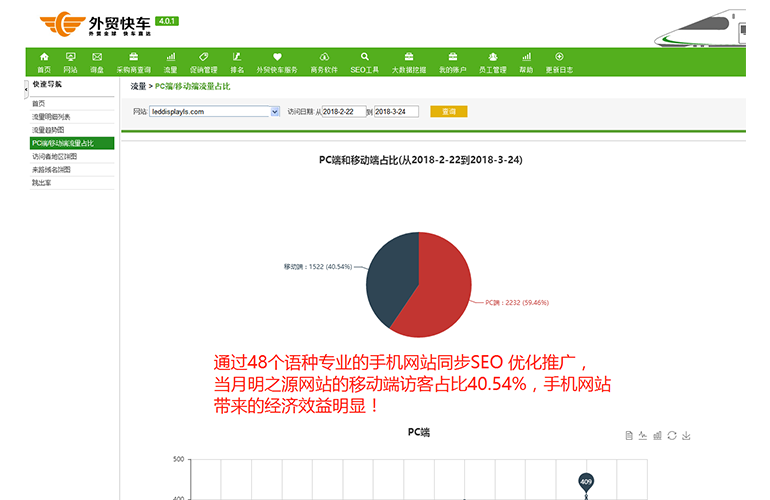Open the 排名 ranking nav item
Viewport: 770px width, 500px height.
(237, 63)
